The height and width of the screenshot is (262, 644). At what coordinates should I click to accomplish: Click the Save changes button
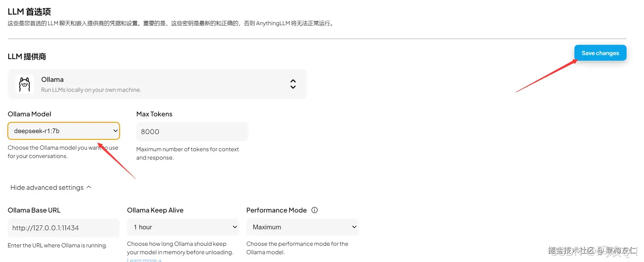click(x=600, y=53)
